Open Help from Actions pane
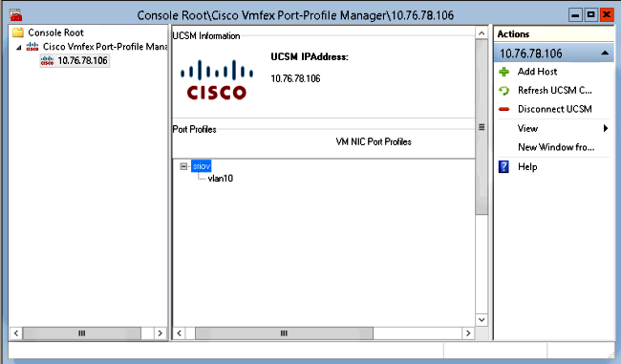Image resolution: width=621 pixels, height=364 pixels. coord(527,167)
